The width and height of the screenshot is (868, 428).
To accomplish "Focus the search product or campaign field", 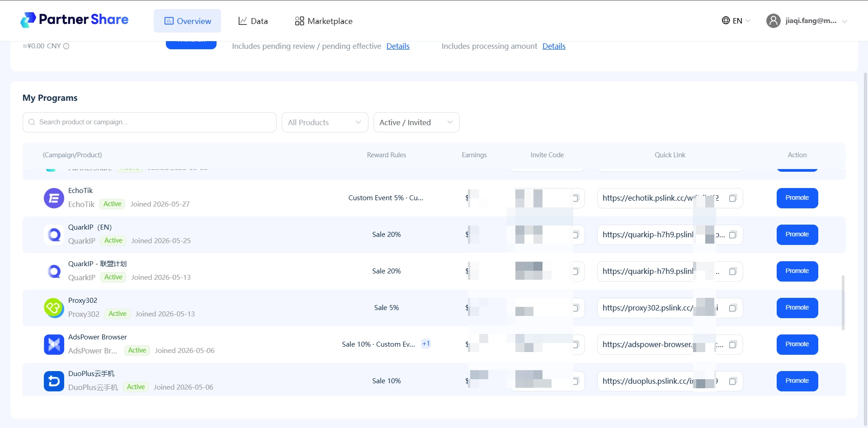I will pyautogui.click(x=150, y=122).
